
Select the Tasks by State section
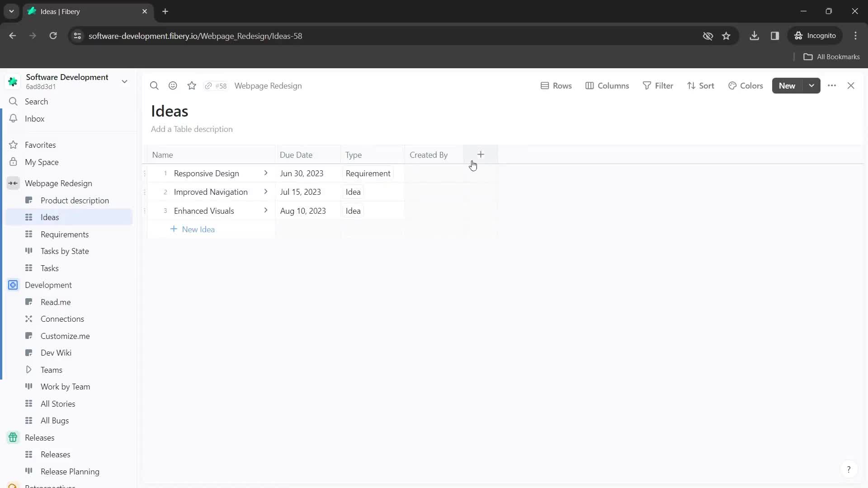point(64,251)
